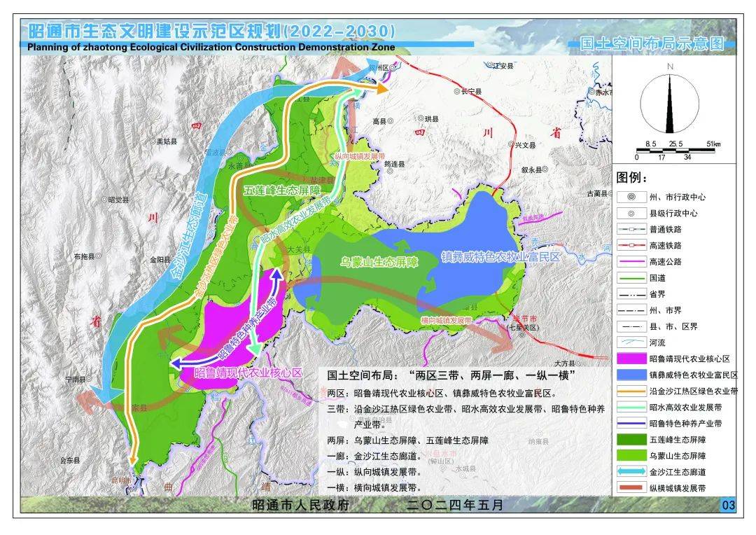Select the 普通铁路 legend line symbol
Screen dimensions: 756x535
631,229
